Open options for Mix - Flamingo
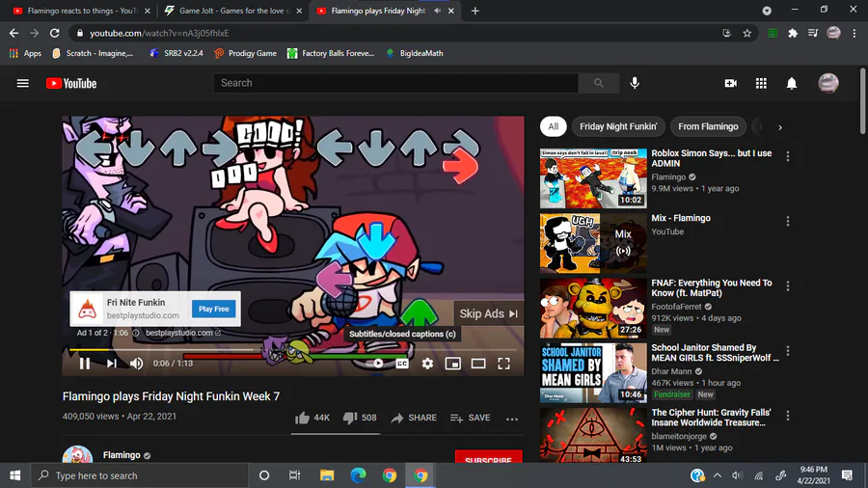The height and width of the screenshot is (488, 868). [788, 221]
